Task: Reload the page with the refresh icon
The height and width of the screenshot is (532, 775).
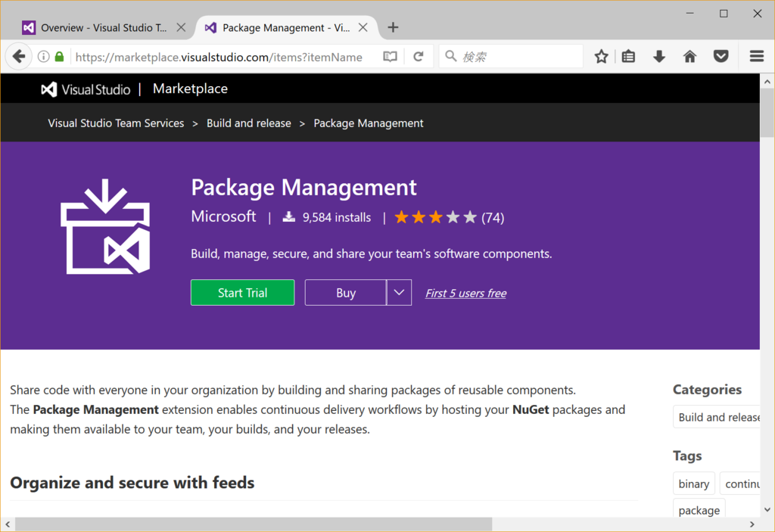Action: click(x=418, y=56)
